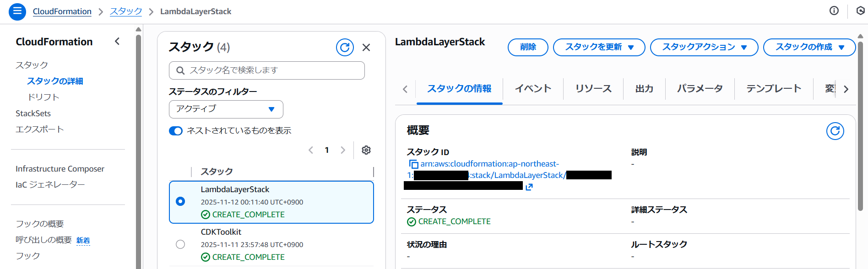Click the 削除 button

tap(527, 47)
